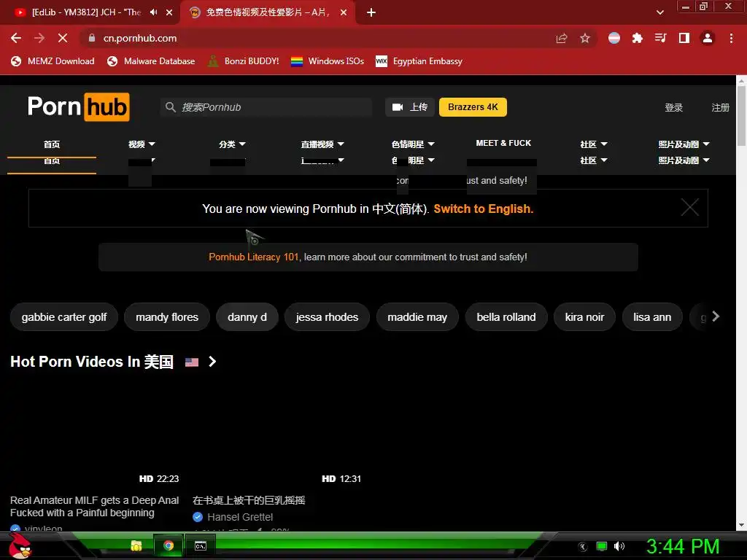747x560 pixels.
Task: Focus the site search input field
Action: (266, 107)
